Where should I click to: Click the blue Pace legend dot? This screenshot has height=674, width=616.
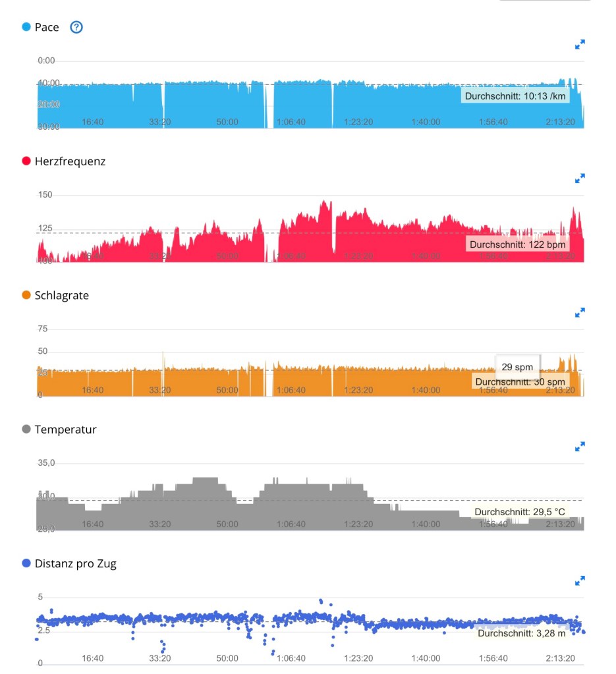tap(26, 27)
